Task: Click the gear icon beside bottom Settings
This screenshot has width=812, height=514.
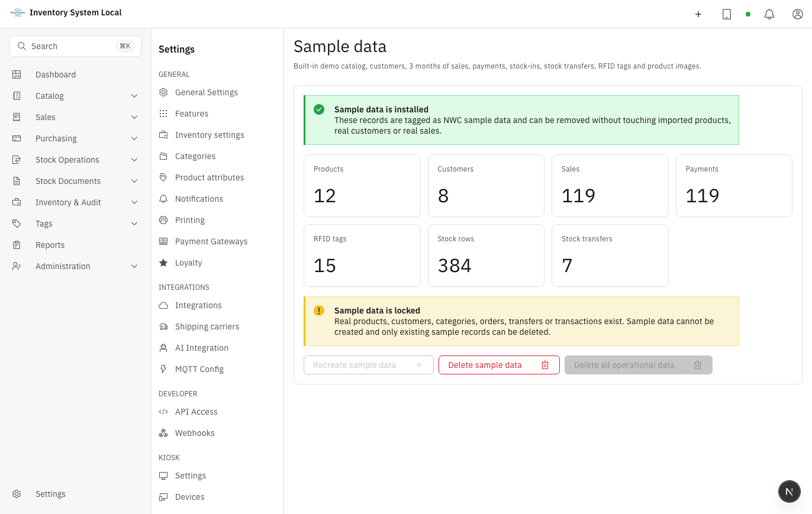Action: coord(17,494)
